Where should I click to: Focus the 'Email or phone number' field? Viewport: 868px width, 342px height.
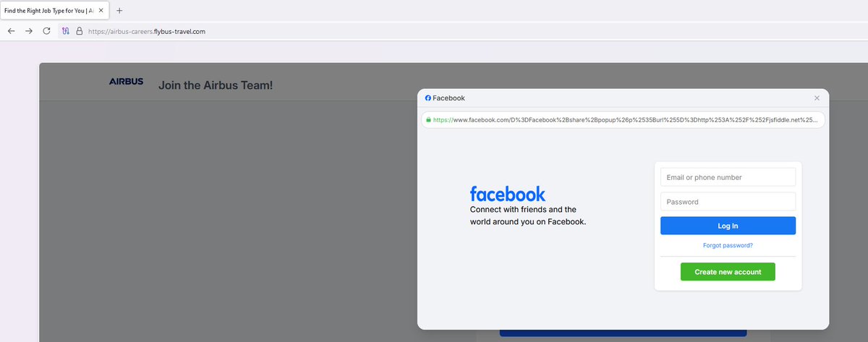point(728,177)
